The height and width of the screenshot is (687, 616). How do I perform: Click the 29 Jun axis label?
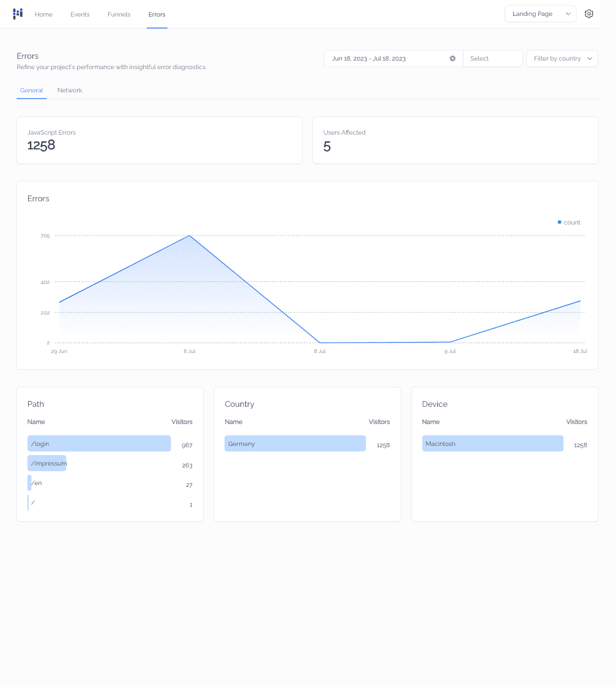pyautogui.click(x=59, y=351)
